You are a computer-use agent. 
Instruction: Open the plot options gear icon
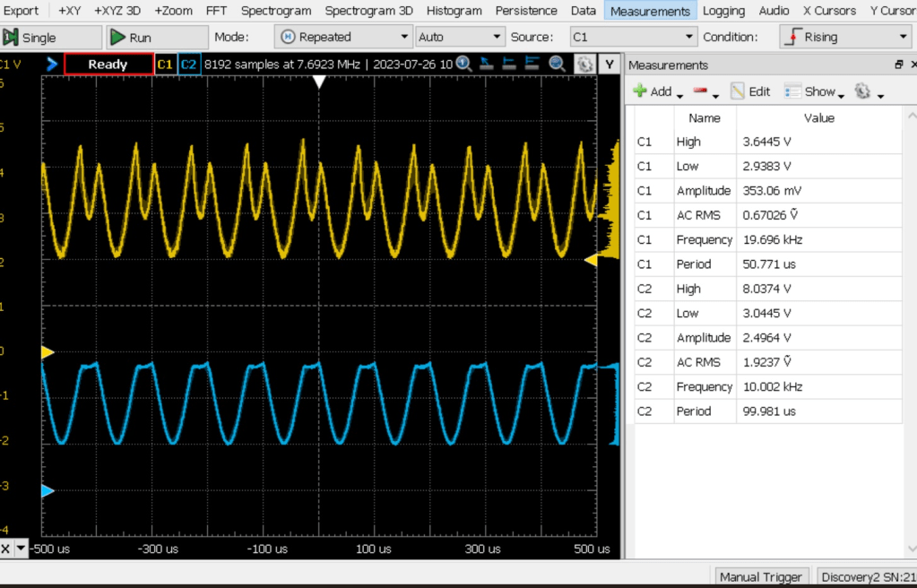coord(584,65)
